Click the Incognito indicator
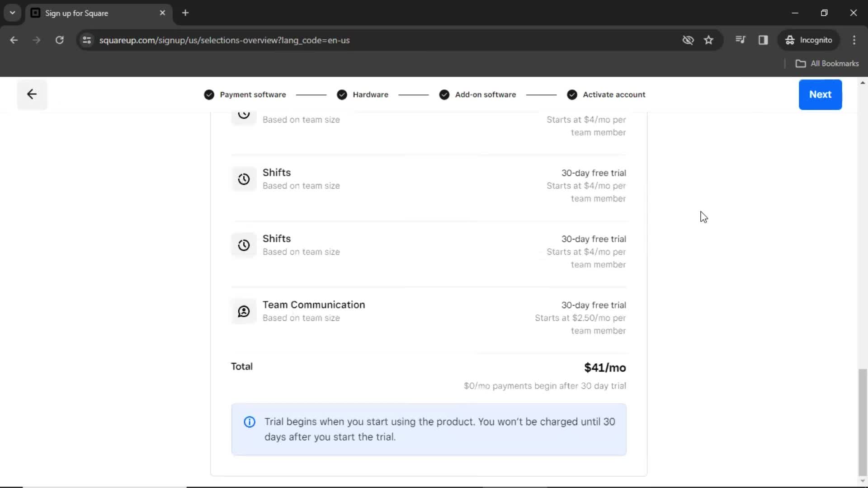Viewport: 868px width, 488px height. (x=809, y=40)
